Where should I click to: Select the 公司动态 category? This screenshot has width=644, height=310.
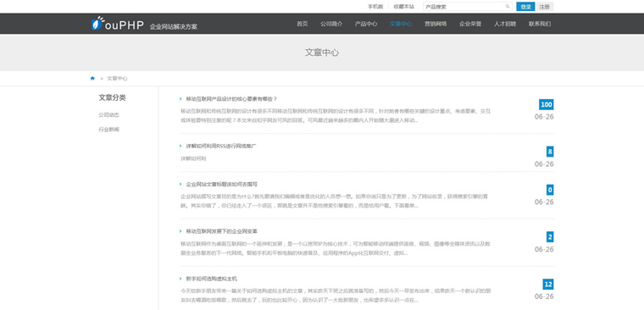point(108,115)
